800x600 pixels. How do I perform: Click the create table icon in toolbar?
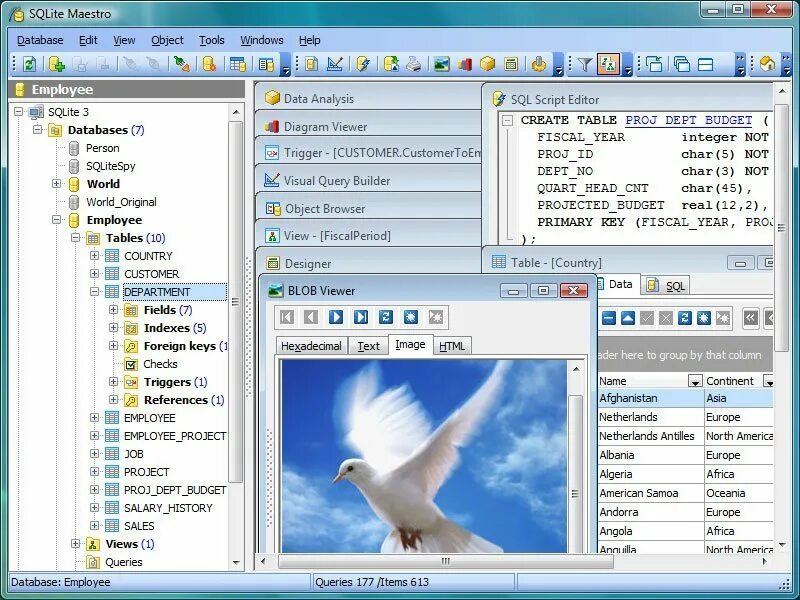point(237,64)
